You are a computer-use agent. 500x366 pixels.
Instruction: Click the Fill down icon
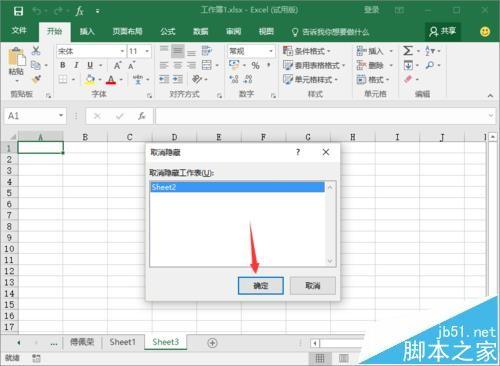point(408,65)
